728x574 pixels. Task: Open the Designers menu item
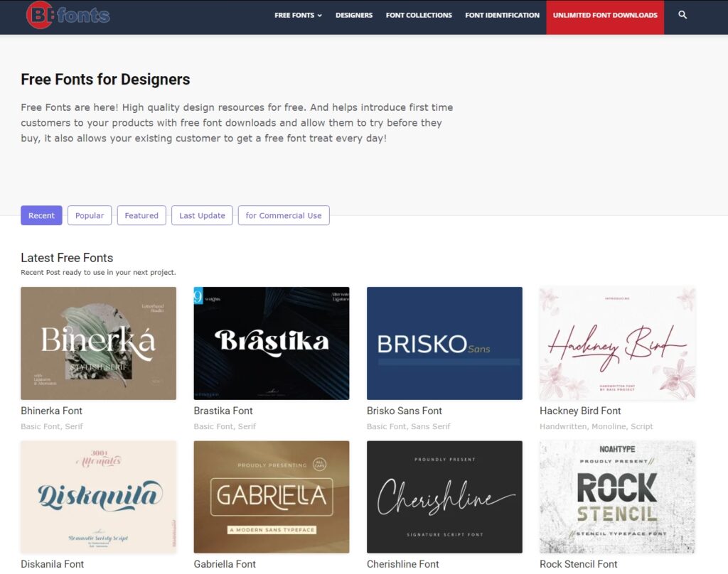[354, 15]
